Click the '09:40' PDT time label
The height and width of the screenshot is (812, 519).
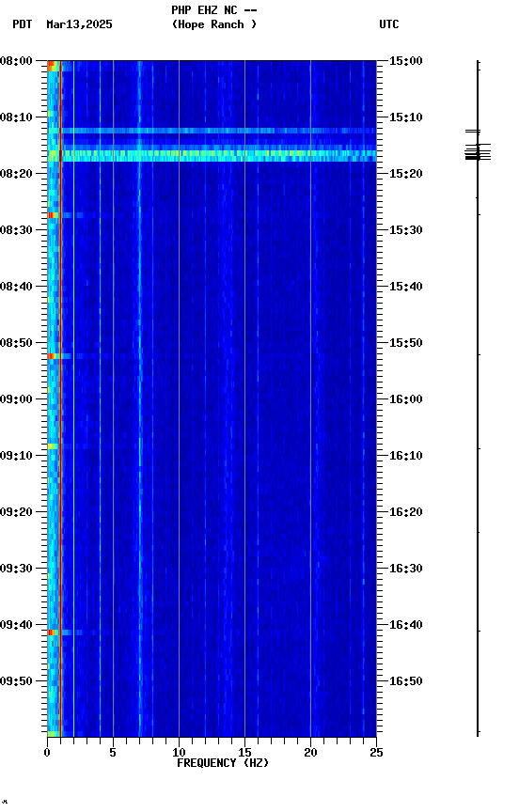tap(16, 625)
